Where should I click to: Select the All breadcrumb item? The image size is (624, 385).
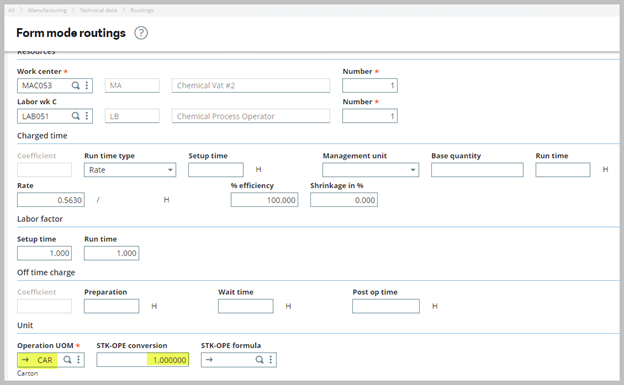pyautogui.click(x=11, y=10)
